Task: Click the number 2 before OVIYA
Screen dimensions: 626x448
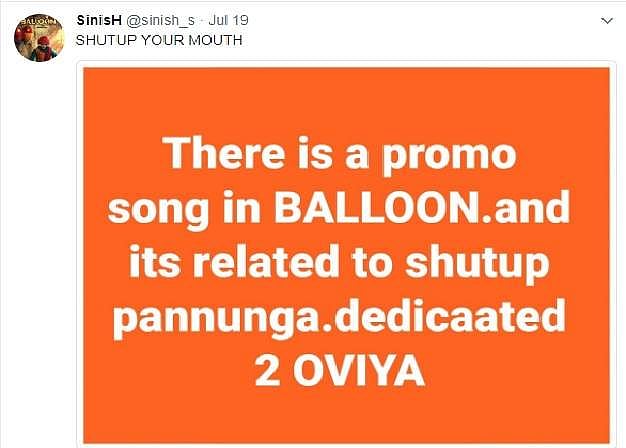Action: pos(268,371)
